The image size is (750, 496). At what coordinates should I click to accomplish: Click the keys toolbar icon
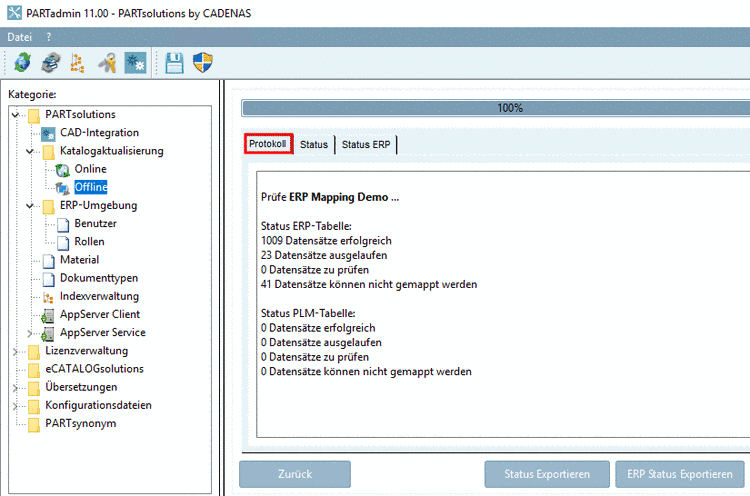coord(107,63)
